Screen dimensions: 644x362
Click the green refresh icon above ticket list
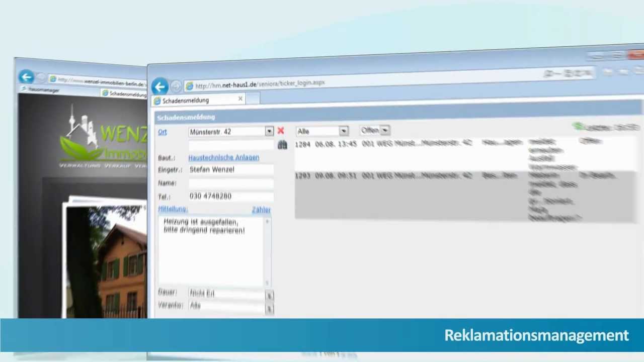tap(578, 126)
